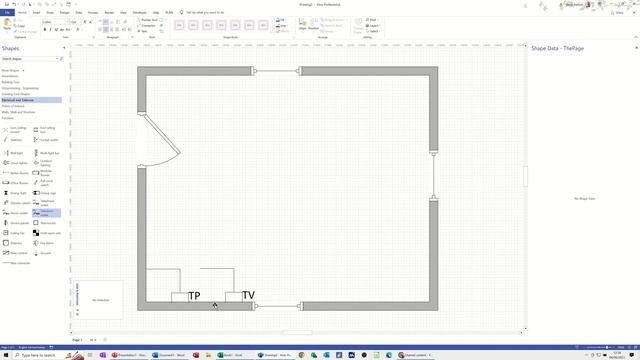
Task: Open the Select dropdown in Editing group
Action: click(373, 31)
